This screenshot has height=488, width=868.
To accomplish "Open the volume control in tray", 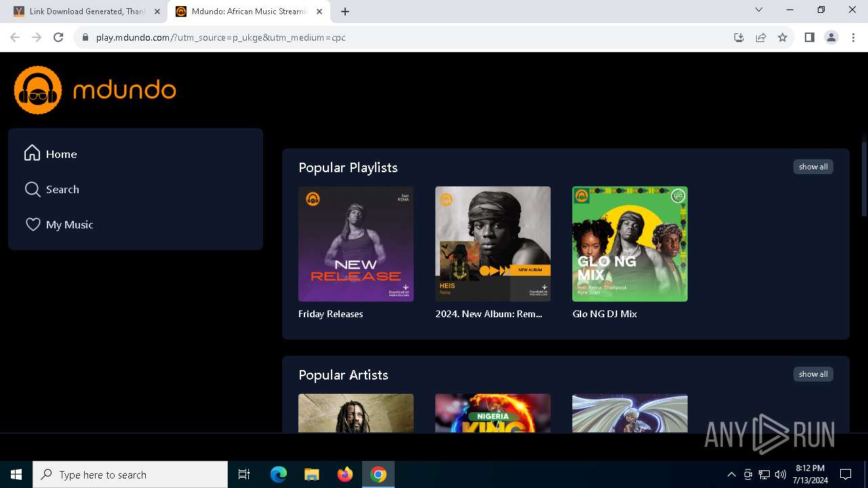I will pyautogui.click(x=781, y=474).
